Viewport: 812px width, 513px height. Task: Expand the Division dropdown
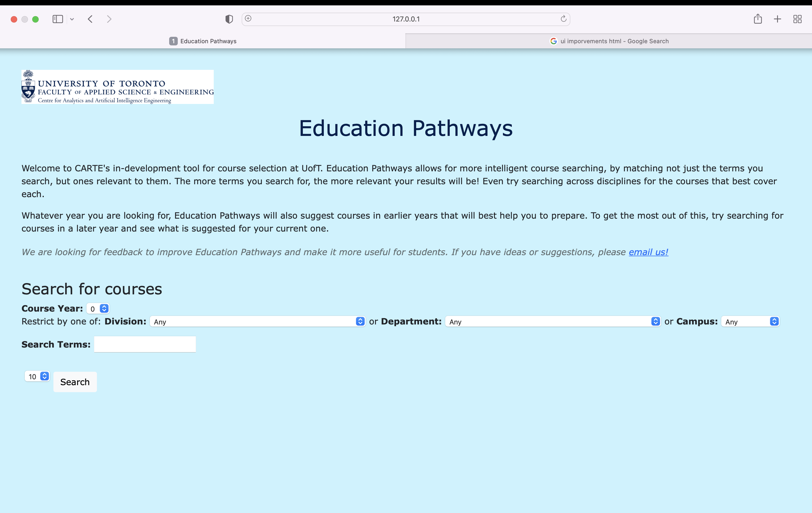[x=258, y=321]
